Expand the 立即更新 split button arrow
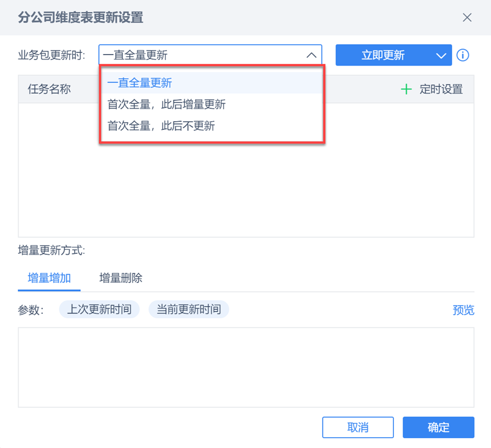Screen dimensions: 491x448 point(441,55)
